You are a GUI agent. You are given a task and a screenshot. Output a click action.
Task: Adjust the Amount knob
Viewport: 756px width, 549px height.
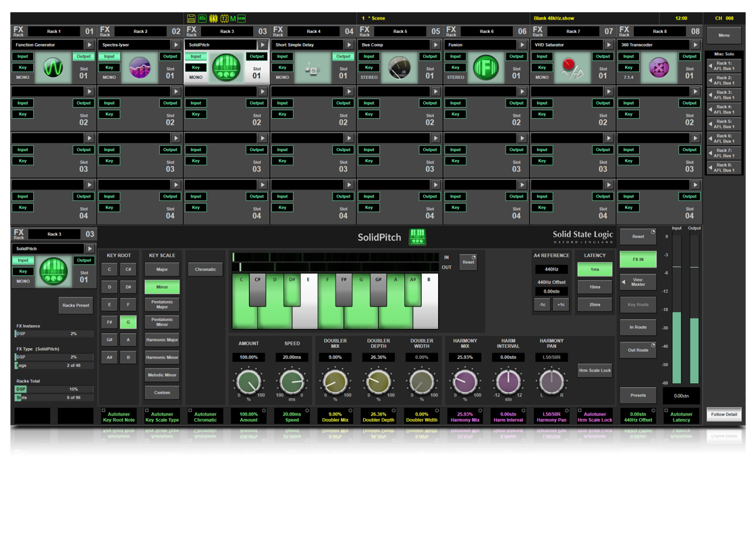(249, 382)
